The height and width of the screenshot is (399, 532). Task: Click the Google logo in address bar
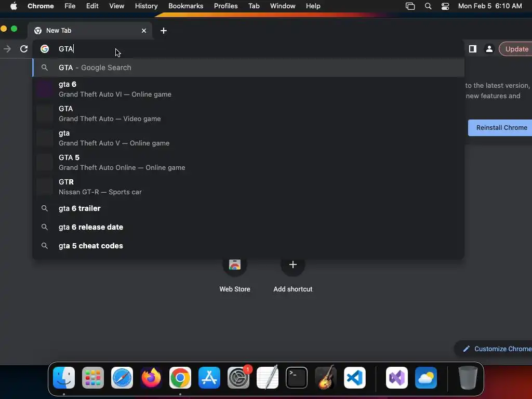point(45,49)
